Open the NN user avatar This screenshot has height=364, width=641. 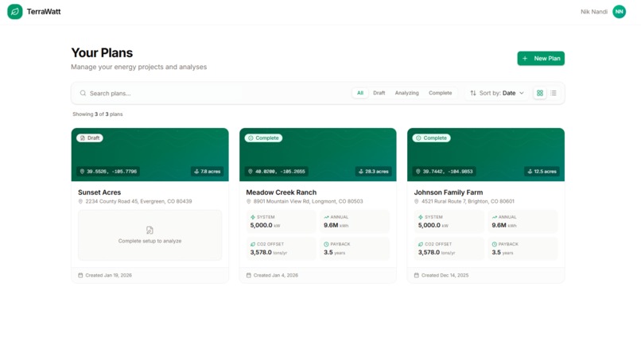[619, 11]
